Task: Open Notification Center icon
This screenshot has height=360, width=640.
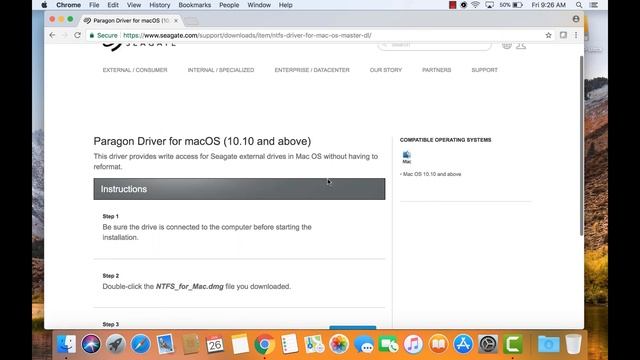Action: pyautogui.click(x=594, y=5)
